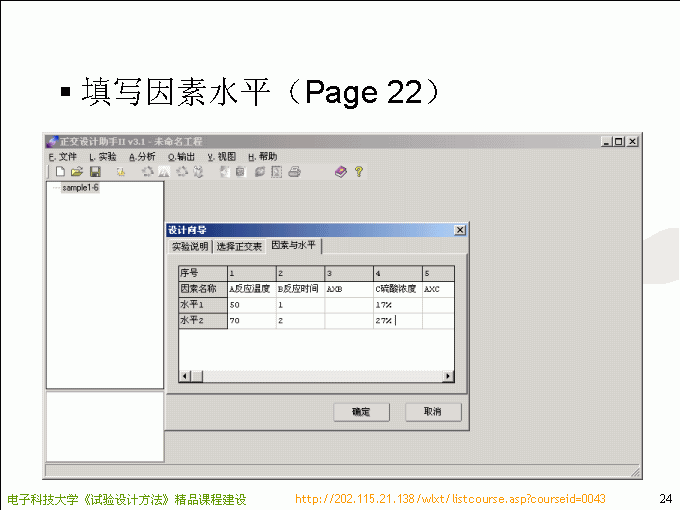This screenshot has height=510, width=680.
Task: Click the Print toolbar icon
Action: (295, 172)
